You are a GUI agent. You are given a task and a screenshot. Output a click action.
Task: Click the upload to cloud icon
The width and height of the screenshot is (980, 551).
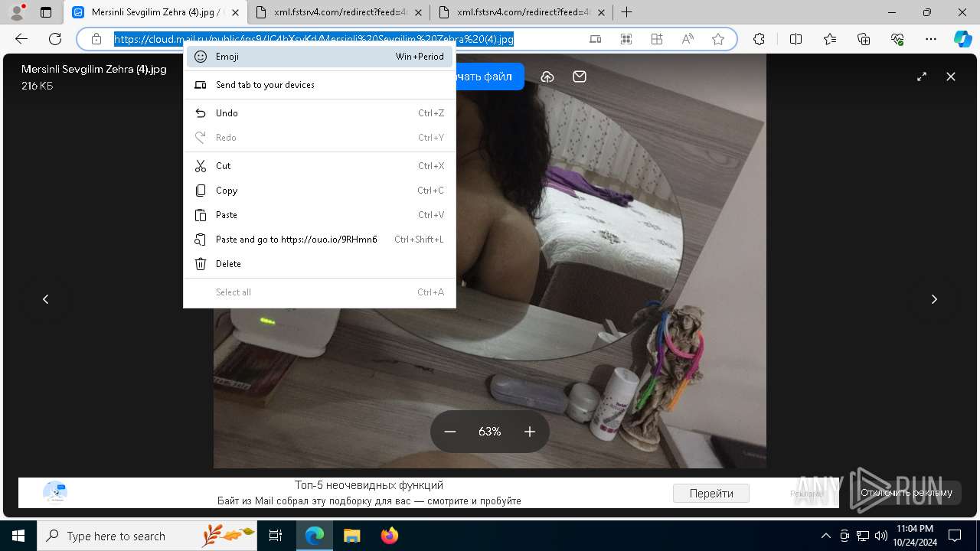tap(547, 77)
